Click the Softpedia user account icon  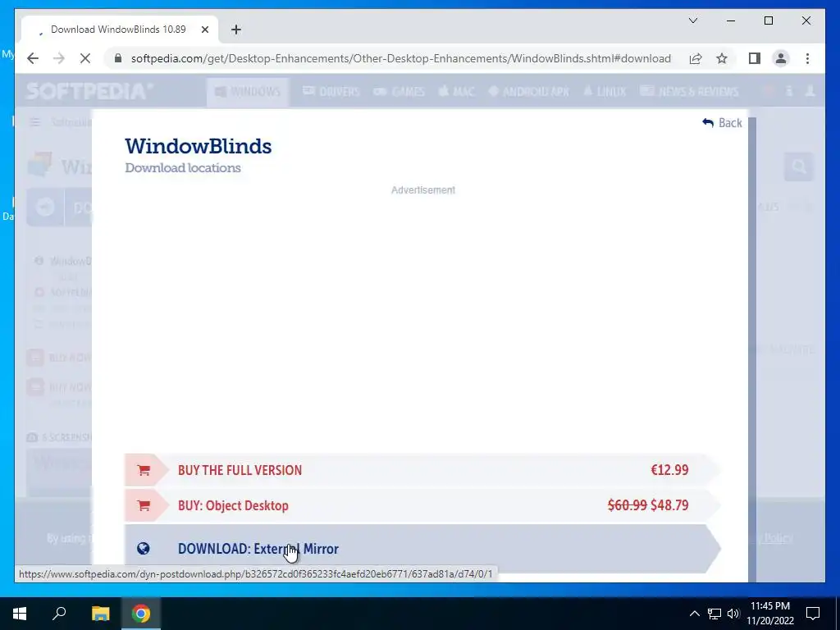810,91
